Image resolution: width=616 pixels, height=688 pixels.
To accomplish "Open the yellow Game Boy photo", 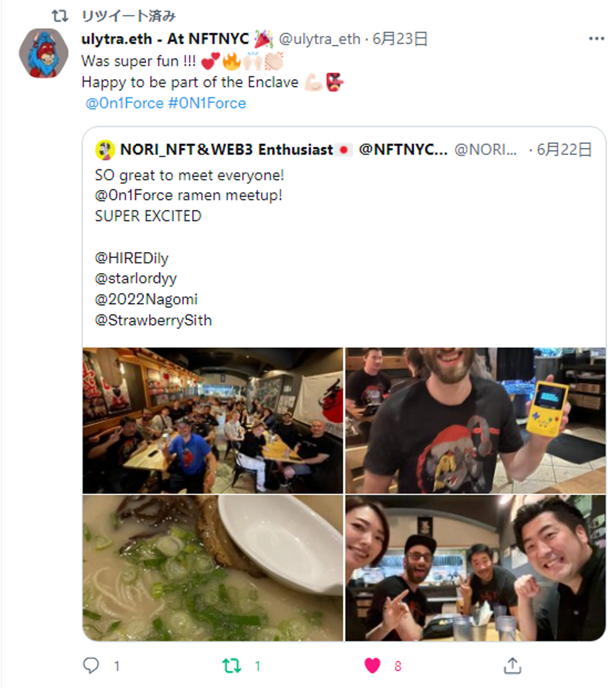I will coord(475,421).
